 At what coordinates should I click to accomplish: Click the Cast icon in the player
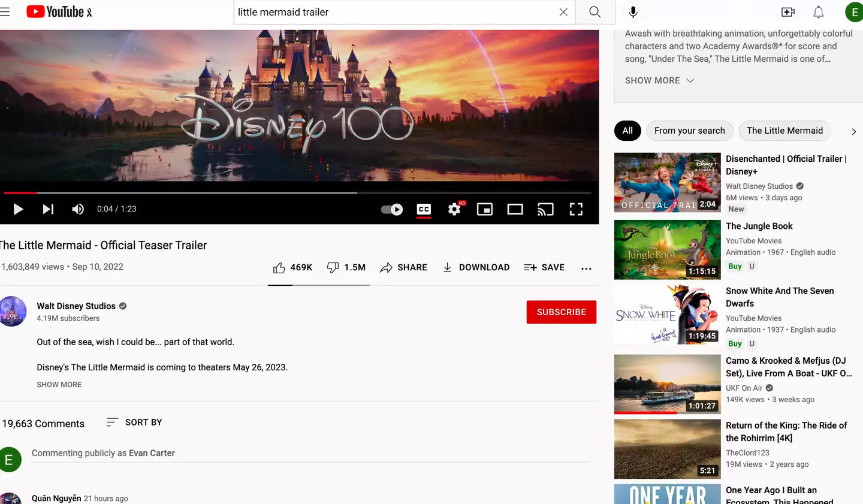coord(545,209)
